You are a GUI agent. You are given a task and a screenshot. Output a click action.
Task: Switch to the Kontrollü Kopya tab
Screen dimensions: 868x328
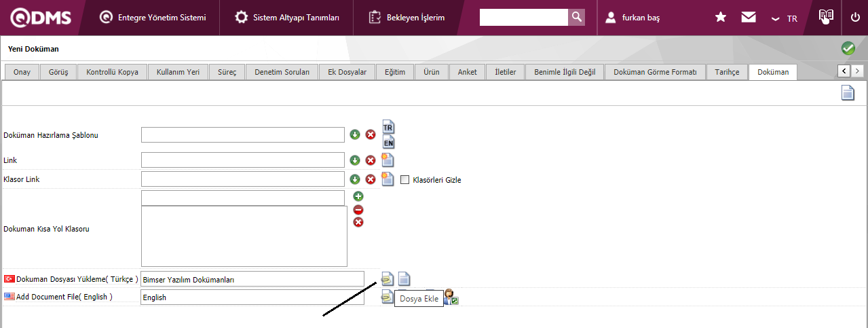click(113, 72)
